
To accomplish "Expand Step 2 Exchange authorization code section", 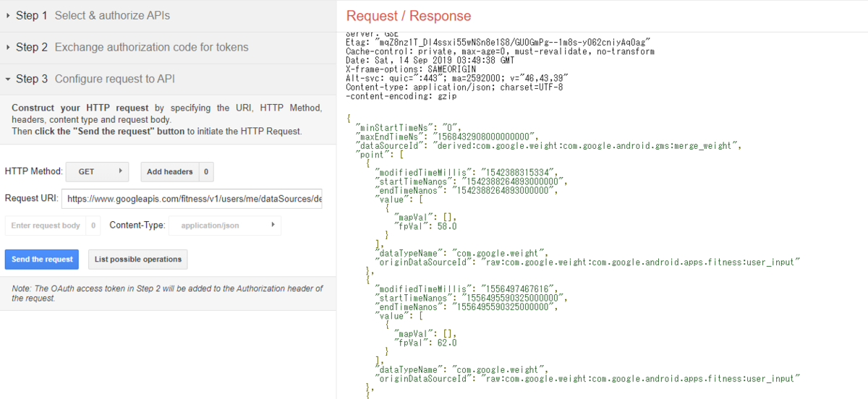I will [x=132, y=47].
